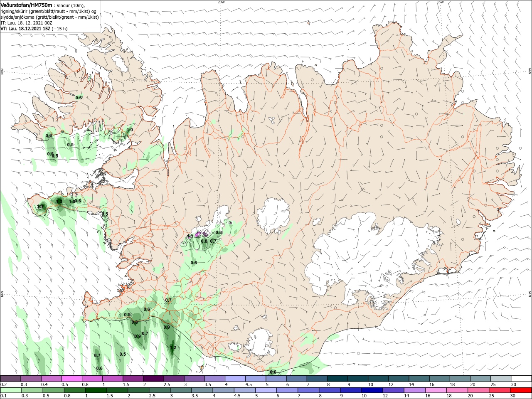The height and width of the screenshot is (399, 532).
Task: Select the 0.3 light green swatch, lower legend row
Action: 32,390
